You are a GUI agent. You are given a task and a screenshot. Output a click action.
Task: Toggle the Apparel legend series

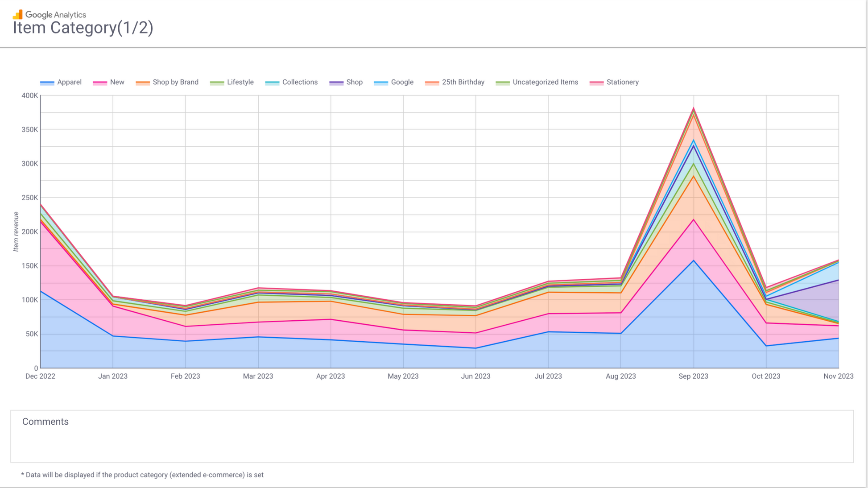(x=69, y=82)
